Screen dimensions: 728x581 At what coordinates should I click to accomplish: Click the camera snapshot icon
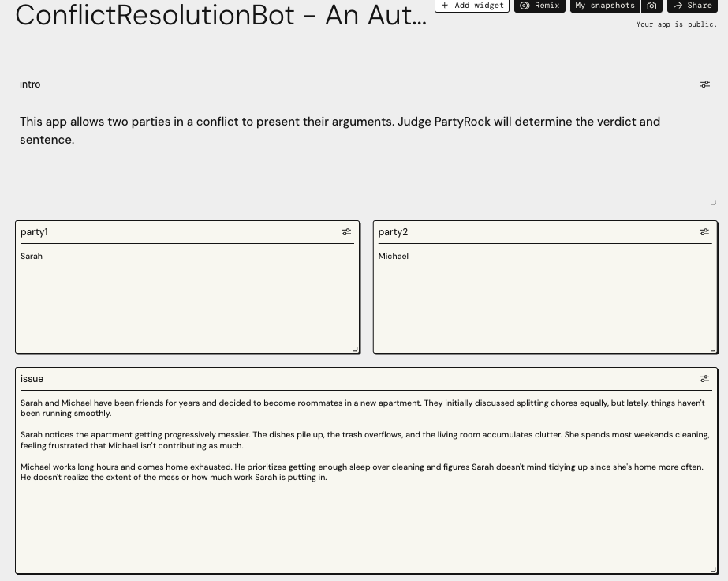(x=651, y=6)
